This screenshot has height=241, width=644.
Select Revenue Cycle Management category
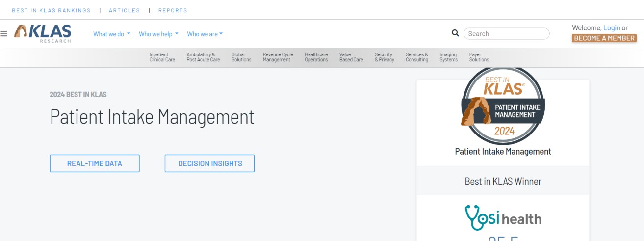(x=278, y=57)
